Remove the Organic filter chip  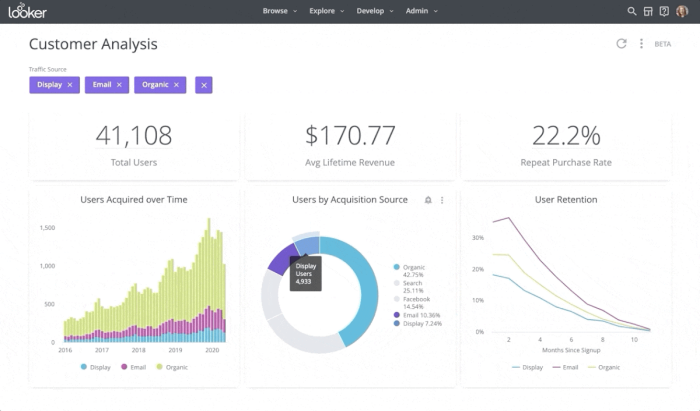pyautogui.click(x=176, y=85)
